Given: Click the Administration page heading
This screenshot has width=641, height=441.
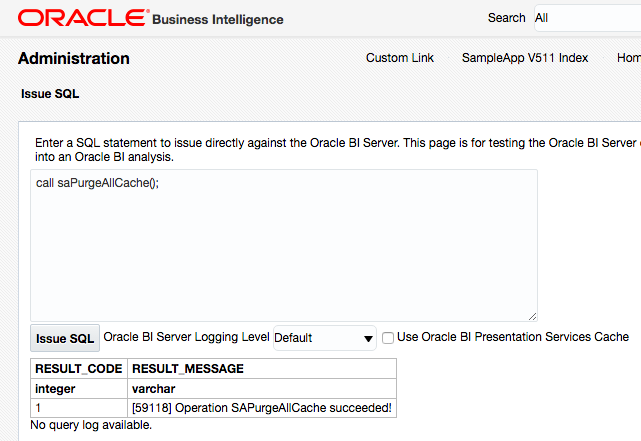Looking at the screenshot, I should click(74, 58).
